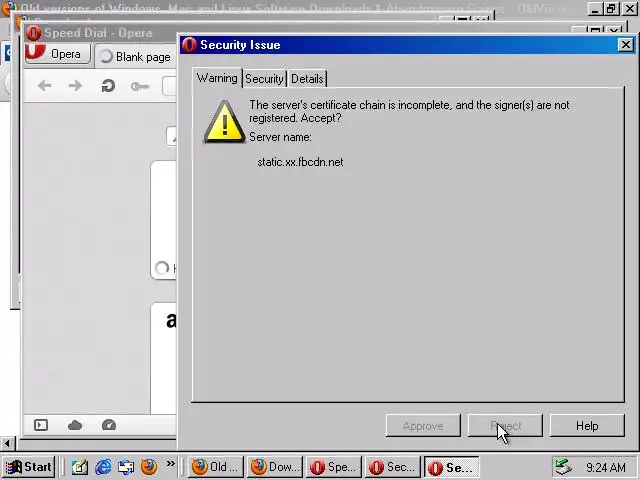The image size is (640, 480).
Task: Select the Warning tab
Action: pyautogui.click(x=217, y=78)
